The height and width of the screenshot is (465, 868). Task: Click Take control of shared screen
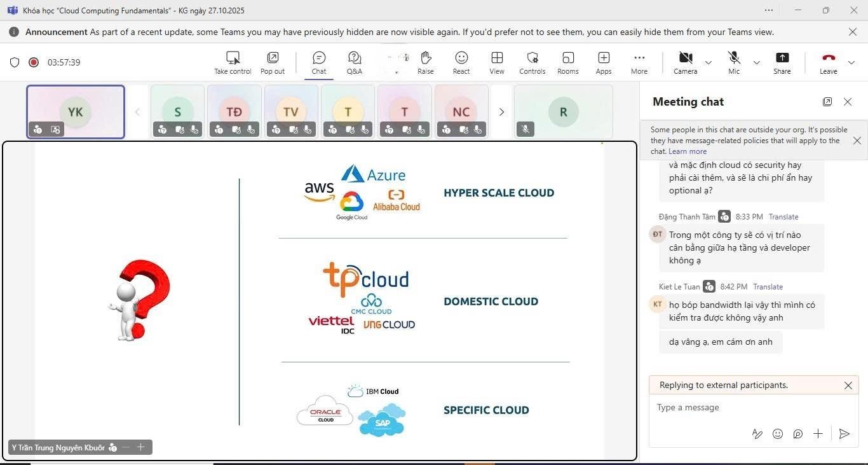[233, 62]
